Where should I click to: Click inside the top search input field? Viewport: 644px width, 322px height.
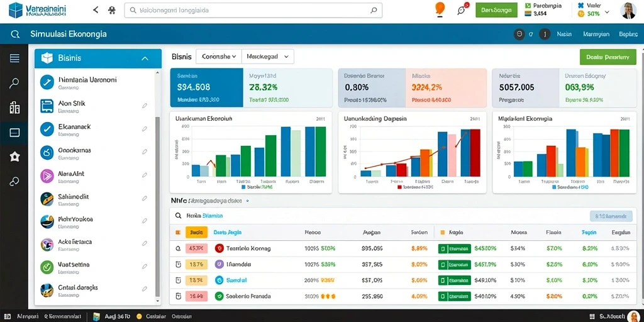click(x=253, y=10)
